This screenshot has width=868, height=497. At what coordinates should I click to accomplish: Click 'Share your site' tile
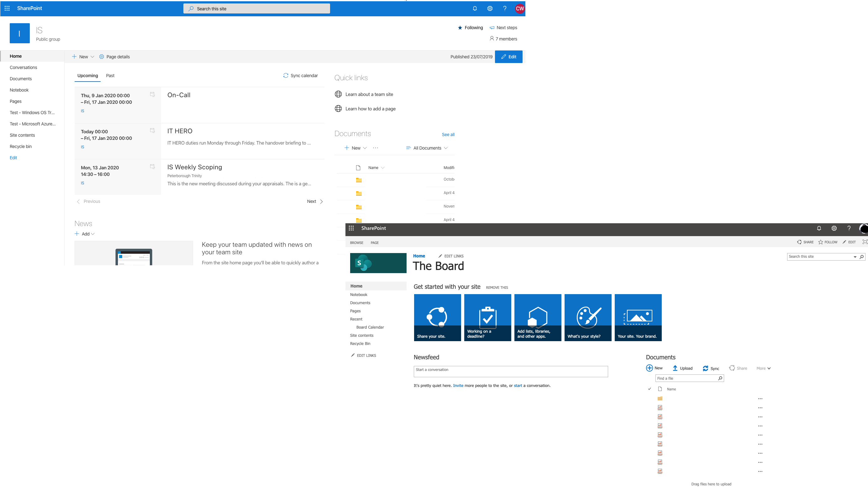[437, 317]
